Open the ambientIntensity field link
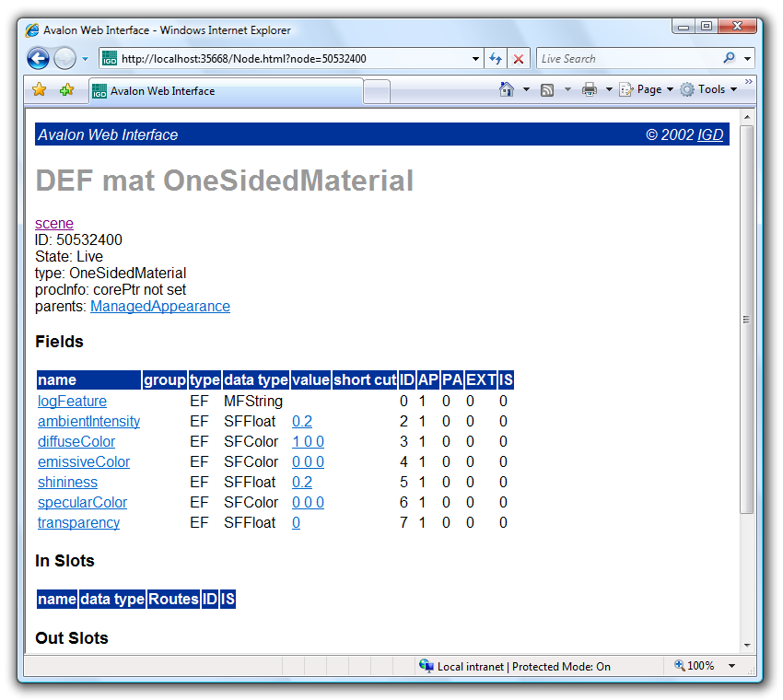The height and width of the screenshot is (700, 783). click(x=88, y=422)
